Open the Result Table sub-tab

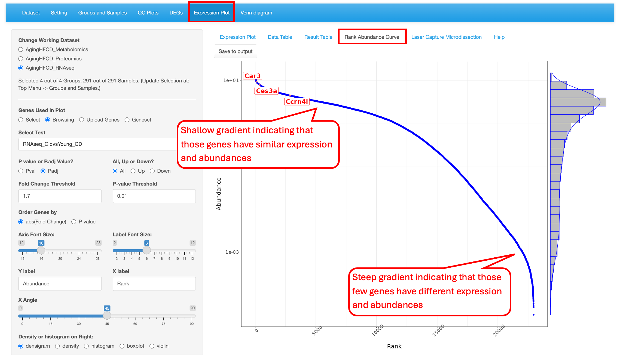click(318, 37)
